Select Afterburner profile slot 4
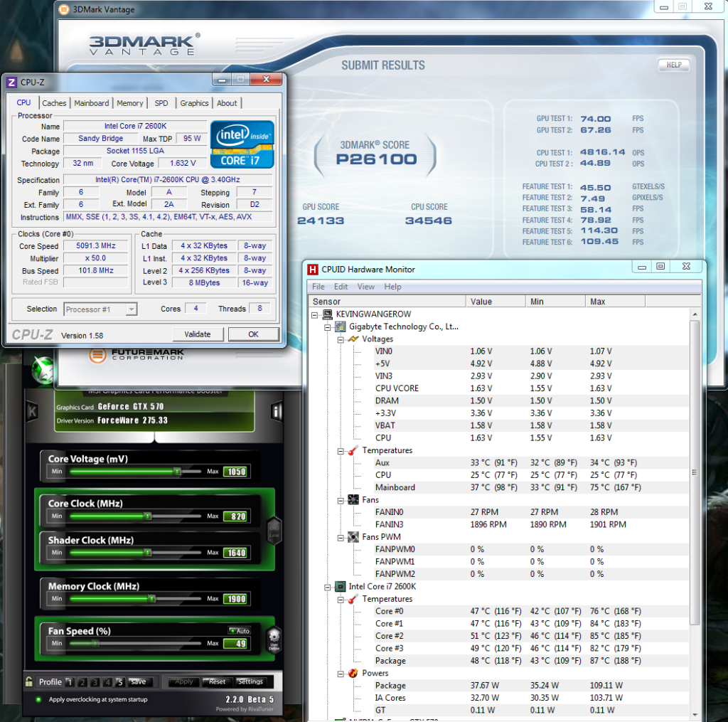This screenshot has width=728, height=722. pyautogui.click(x=107, y=681)
